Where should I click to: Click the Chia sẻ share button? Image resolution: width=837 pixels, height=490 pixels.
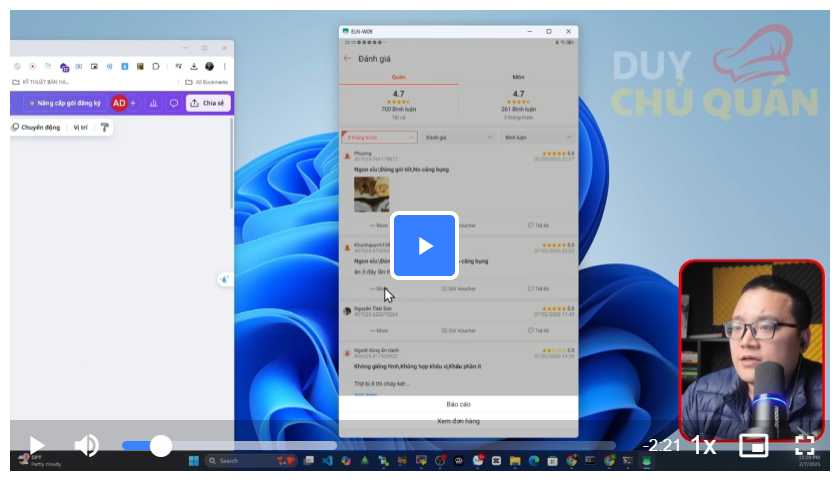[x=207, y=103]
